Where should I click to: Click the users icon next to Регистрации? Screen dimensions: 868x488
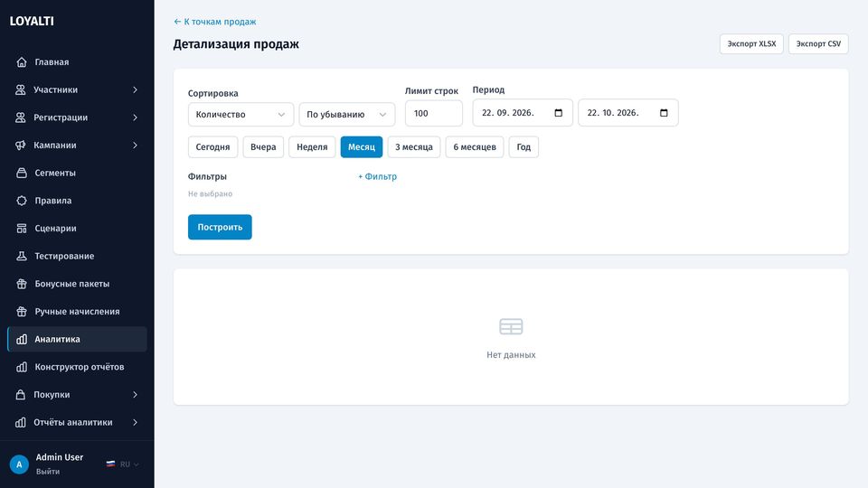pyautogui.click(x=21, y=117)
